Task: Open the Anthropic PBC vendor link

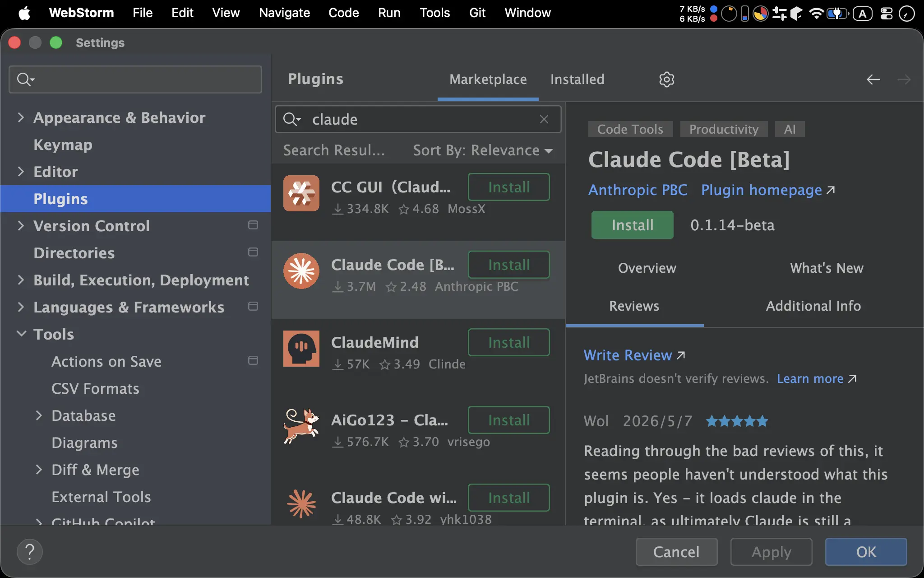Action: pos(638,190)
